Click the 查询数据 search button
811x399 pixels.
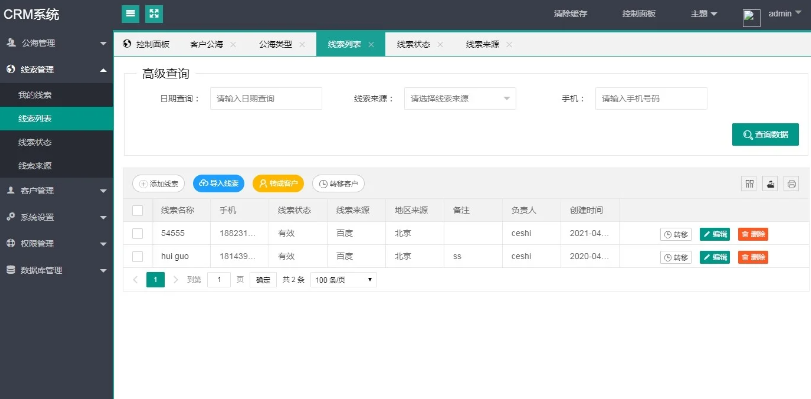[x=765, y=135]
